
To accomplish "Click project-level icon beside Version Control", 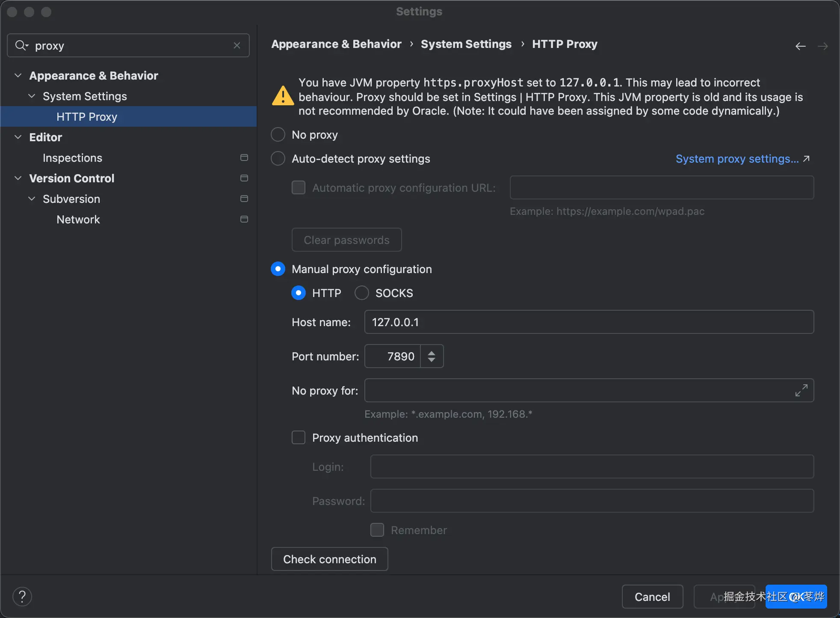I will click(x=244, y=178).
